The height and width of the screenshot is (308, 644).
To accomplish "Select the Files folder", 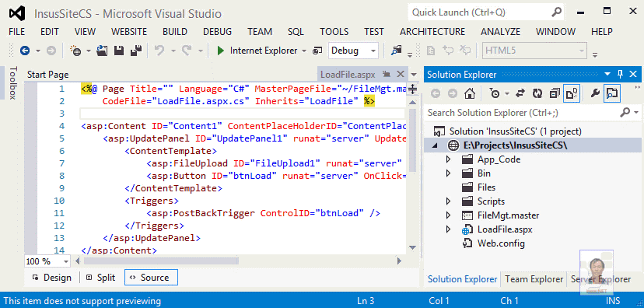I will tap(486, 187).
